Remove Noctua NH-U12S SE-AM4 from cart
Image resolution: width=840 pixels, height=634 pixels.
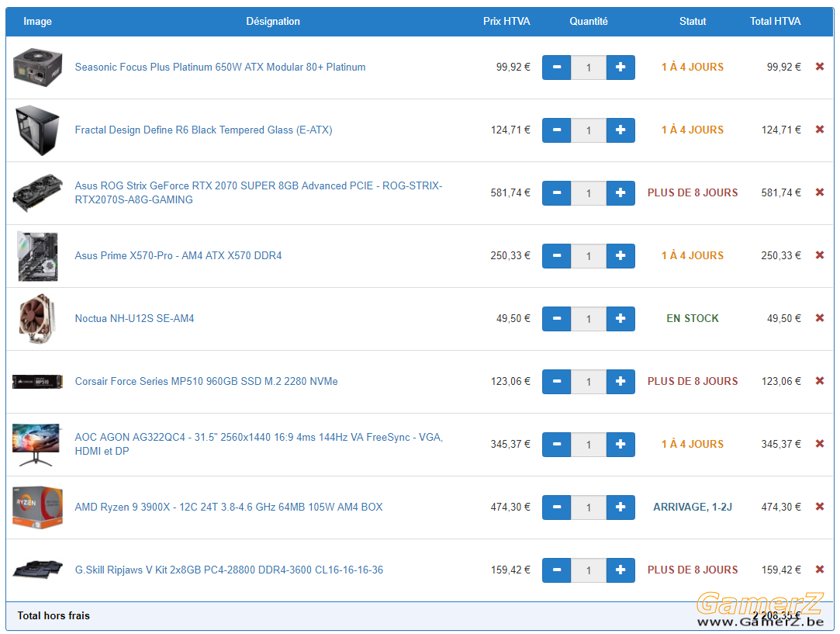pyautogui.click(x=820, y=318)
